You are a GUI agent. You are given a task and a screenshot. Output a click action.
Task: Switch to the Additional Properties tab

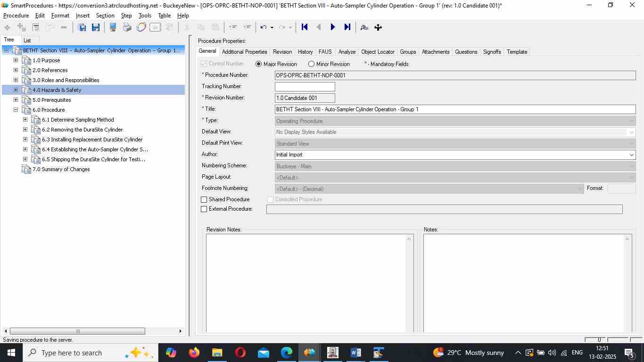click(x=244, y=52)
